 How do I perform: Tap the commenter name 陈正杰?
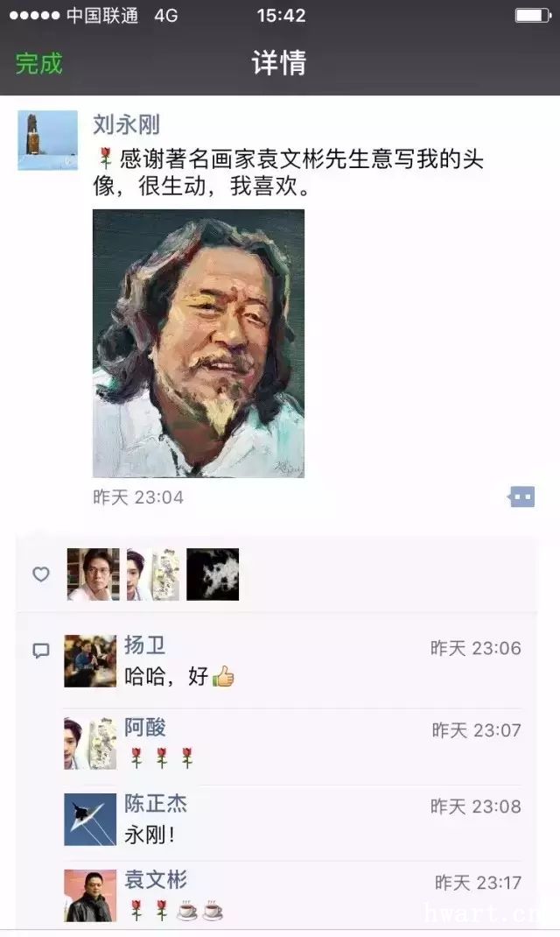[x=155, y=804]
